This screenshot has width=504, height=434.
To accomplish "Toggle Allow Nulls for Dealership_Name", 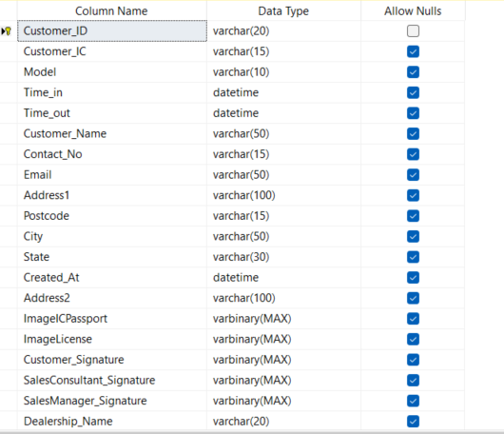I will (x=413, y=422).
